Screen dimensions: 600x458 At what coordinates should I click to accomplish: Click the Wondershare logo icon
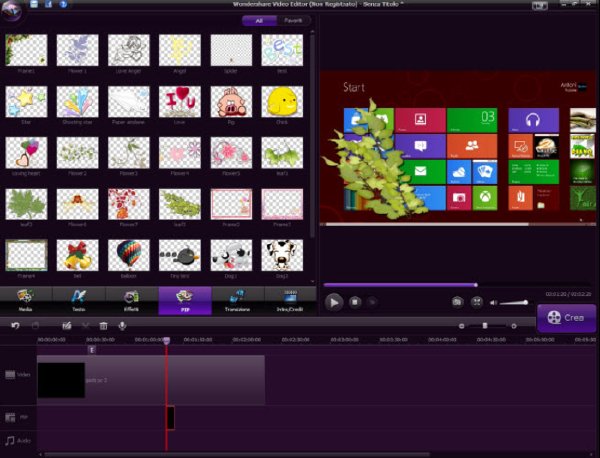click(x=11, y=10)
